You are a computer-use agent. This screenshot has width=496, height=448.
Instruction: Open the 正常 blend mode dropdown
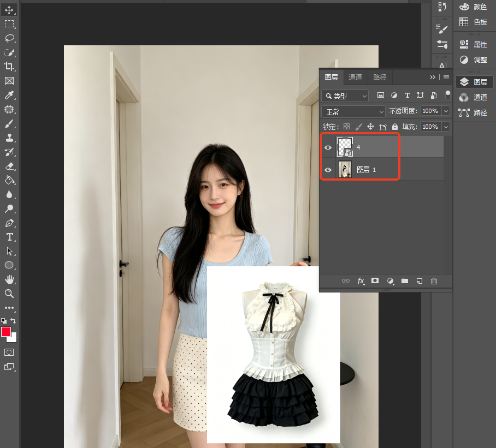353,112
